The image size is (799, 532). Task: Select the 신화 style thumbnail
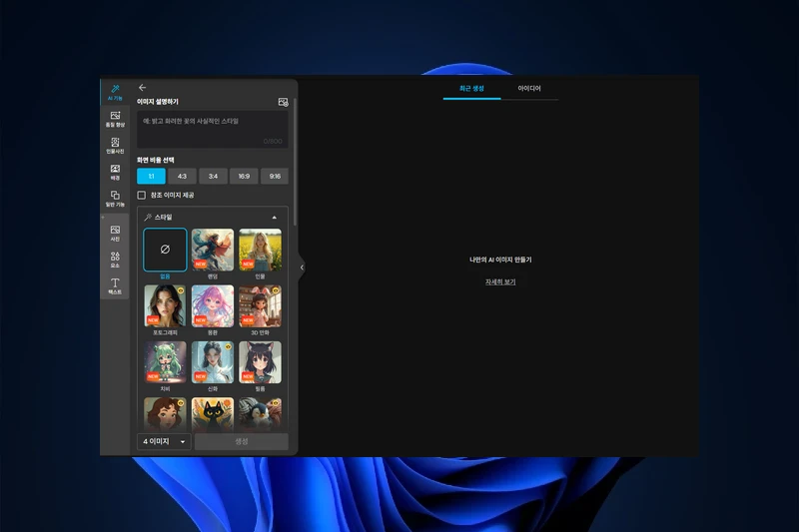tap(213, 362)
